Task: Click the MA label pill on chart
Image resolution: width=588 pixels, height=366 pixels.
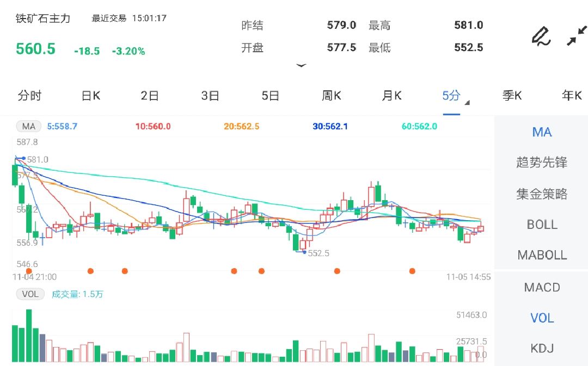Action: pyautogui.click(x=28, y=126)
